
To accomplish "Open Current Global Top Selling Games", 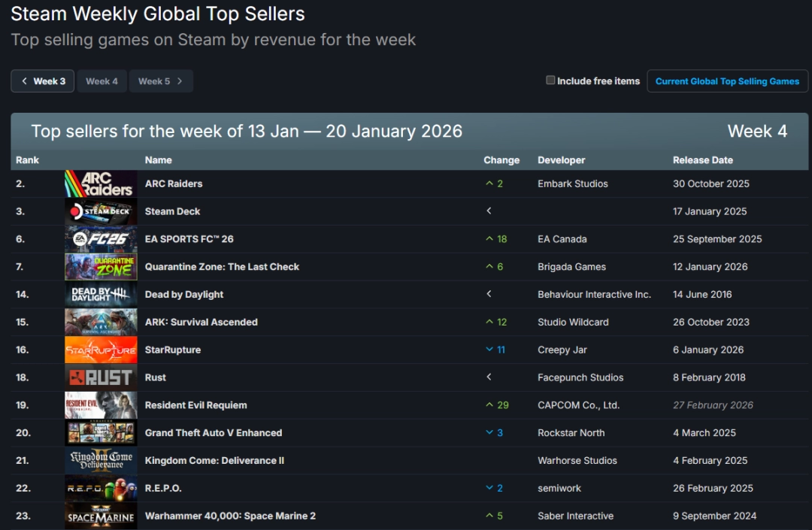I will (x=727, y=81).
